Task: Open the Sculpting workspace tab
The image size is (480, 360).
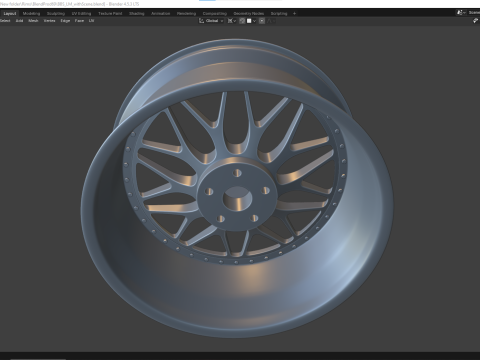Action: [56, 13]
